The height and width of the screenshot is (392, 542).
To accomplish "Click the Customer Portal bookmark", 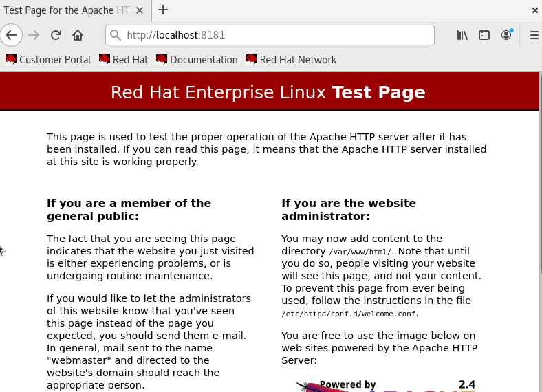I will coord(48,59).
